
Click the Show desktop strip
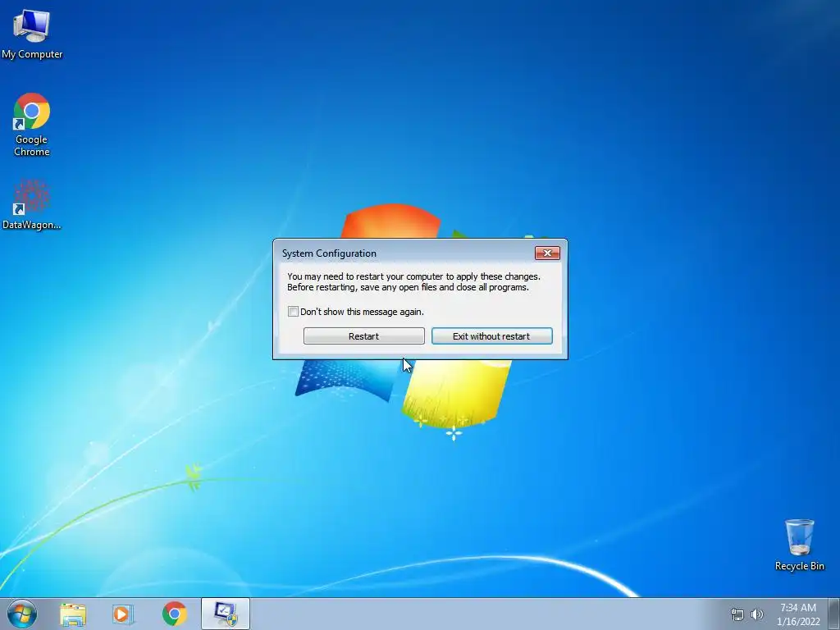click(834, 614)
